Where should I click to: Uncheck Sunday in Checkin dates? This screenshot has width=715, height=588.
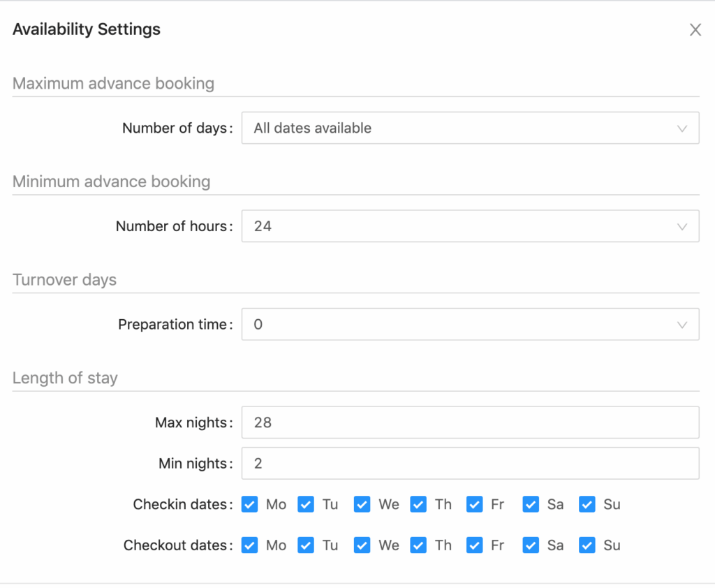pos(587,504)
